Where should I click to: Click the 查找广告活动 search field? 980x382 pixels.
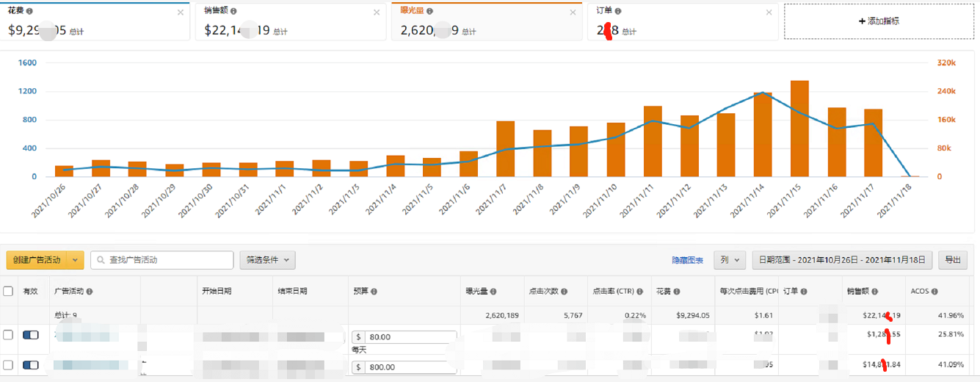coord(161,260)
